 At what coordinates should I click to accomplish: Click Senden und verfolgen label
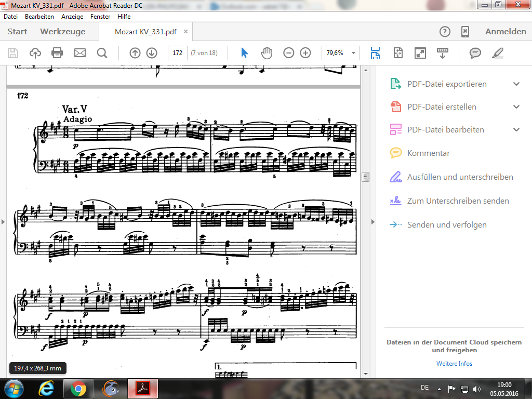(x=447, y=224)
